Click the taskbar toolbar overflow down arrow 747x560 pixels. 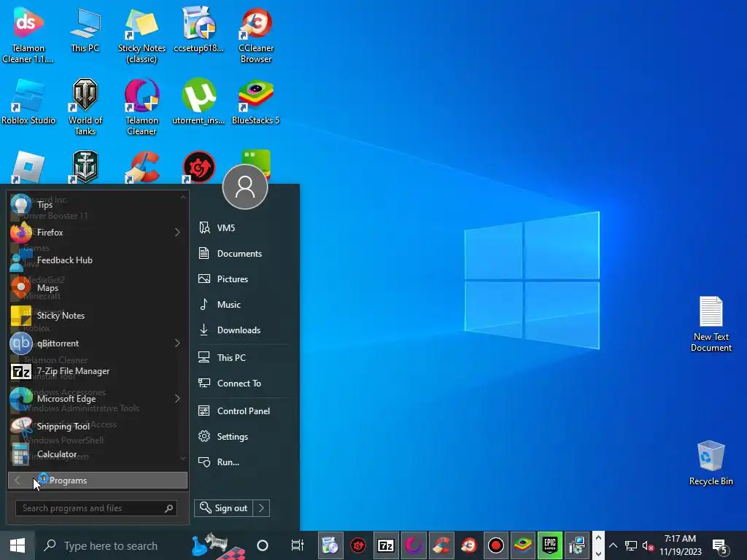[598, 553]
